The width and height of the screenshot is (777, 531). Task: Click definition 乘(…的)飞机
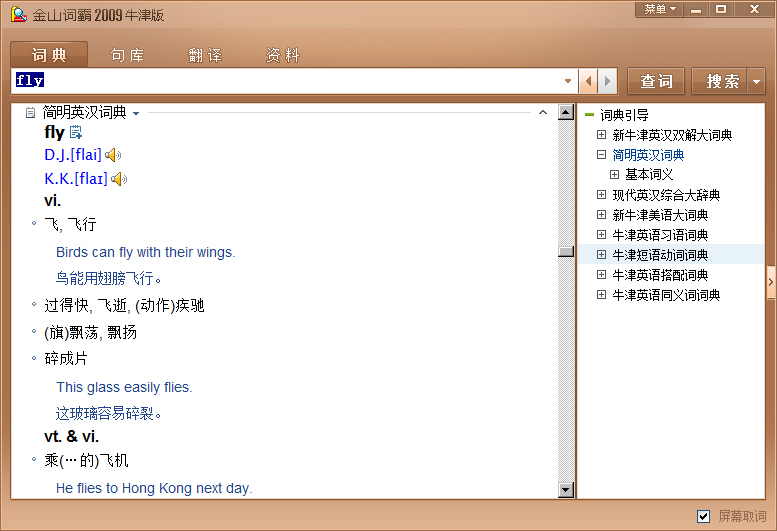[87, 461]
